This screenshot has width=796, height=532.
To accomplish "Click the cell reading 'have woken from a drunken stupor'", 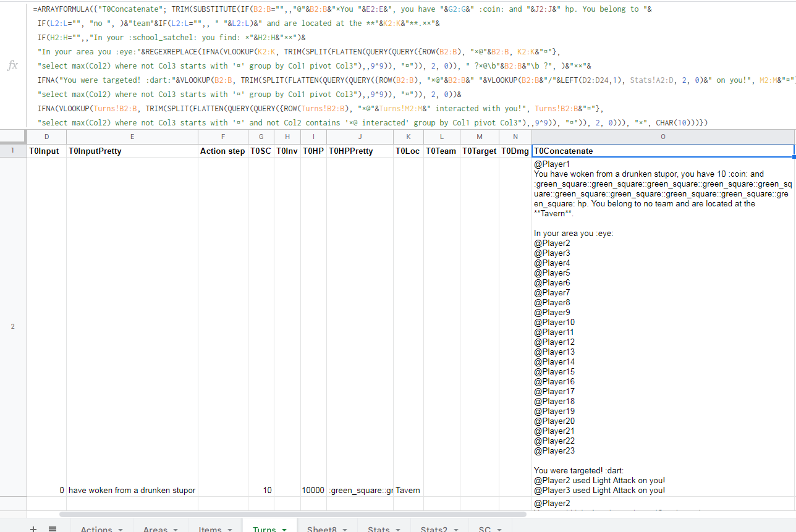I will coord(132,327).
